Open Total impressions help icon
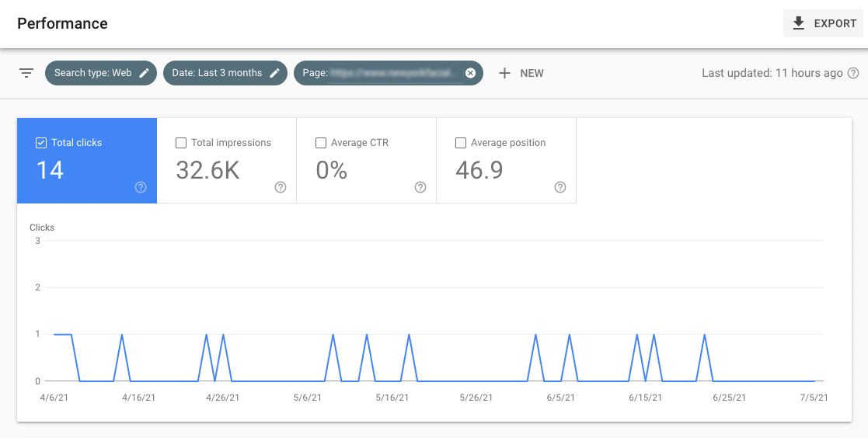868x438 pixels. (x=281, y=187)
